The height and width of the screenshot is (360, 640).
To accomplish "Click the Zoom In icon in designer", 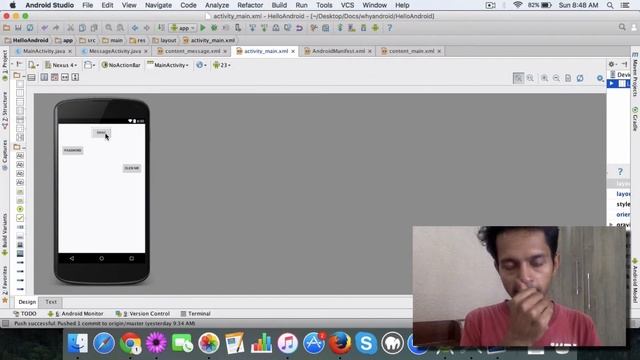I will pyautogui.click(x=544, y=78).
